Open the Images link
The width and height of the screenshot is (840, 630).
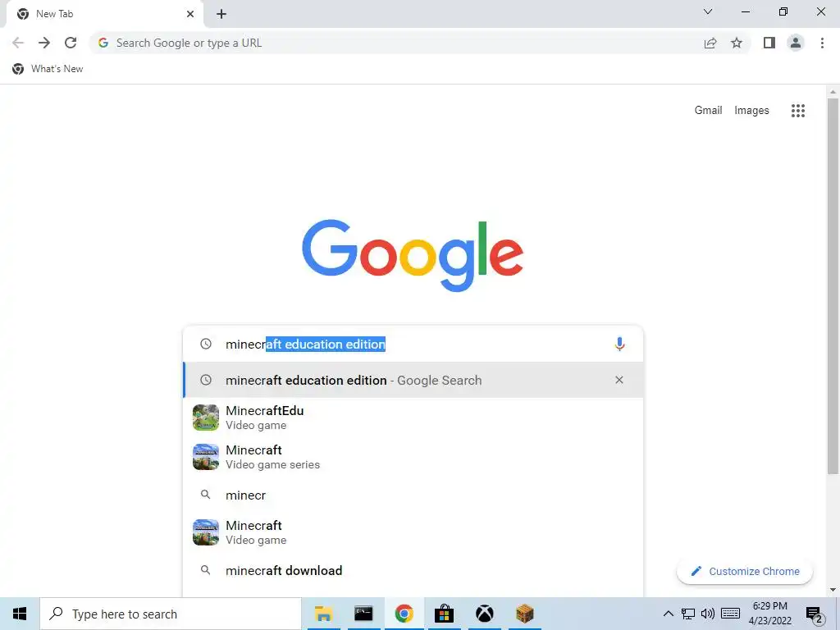[x=751, y=111]
